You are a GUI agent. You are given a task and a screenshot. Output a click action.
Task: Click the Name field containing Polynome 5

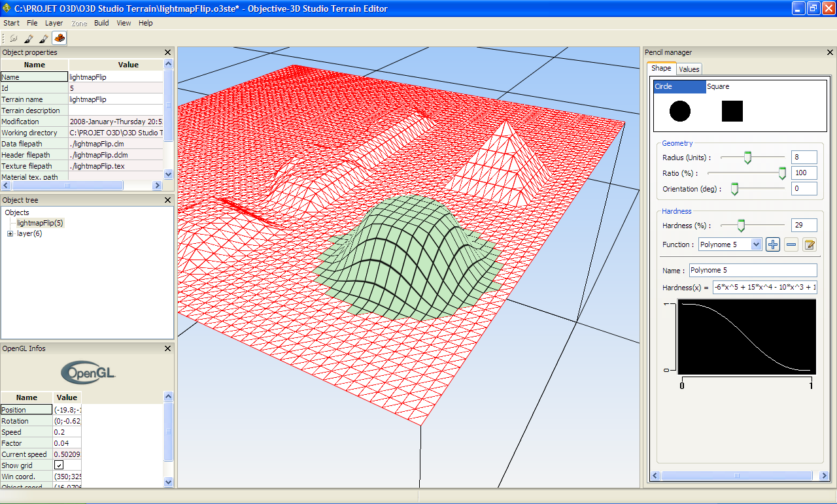753,270
